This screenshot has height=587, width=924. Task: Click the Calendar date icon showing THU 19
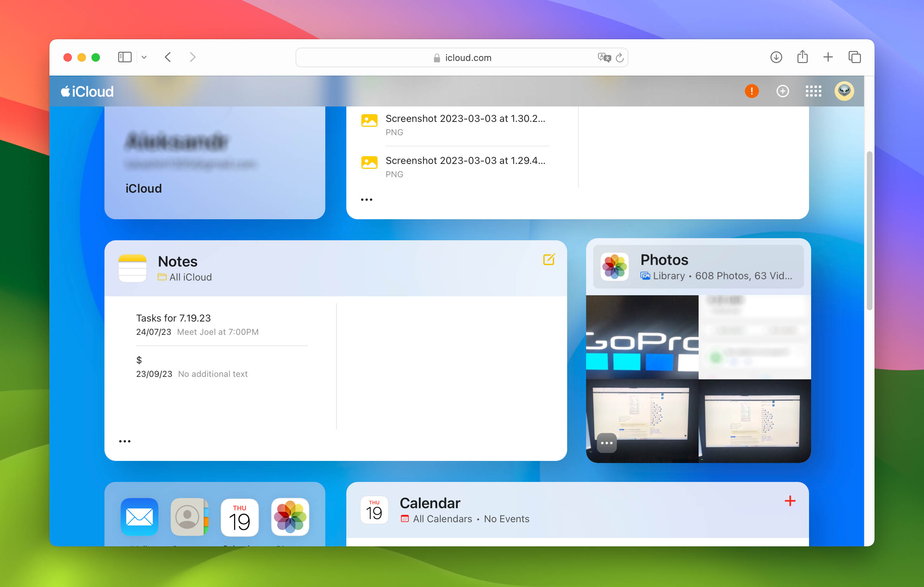tap(374, 510)
